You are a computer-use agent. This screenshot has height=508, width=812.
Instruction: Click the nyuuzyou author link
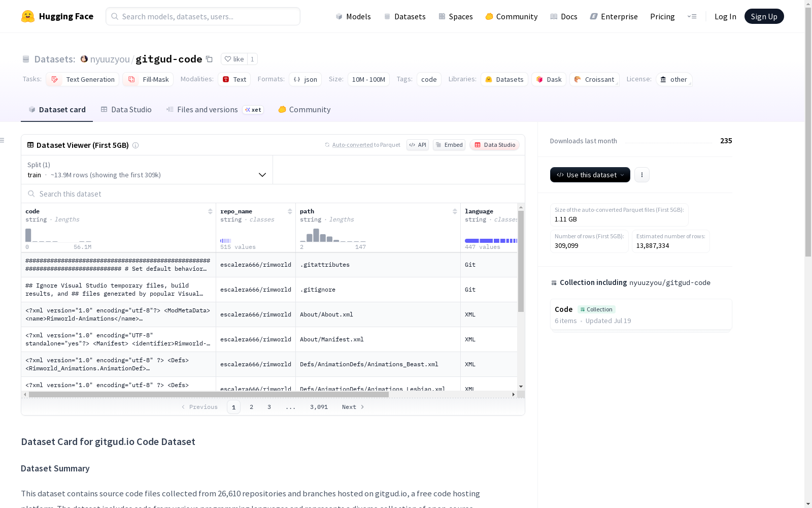(x=110, y=59)
